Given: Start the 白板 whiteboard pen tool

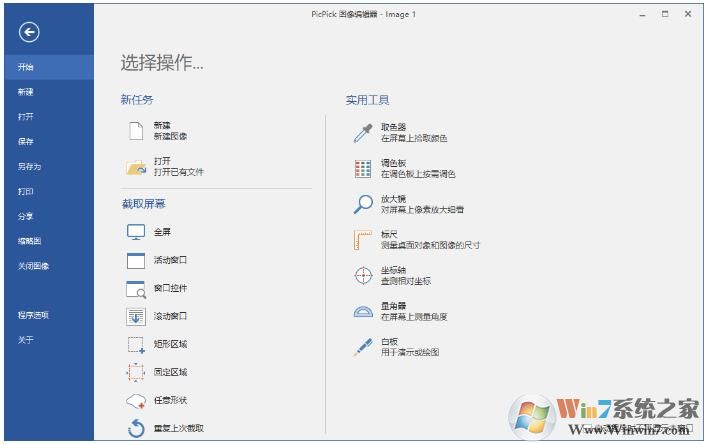Looking at the screenshot, I should pos(363,347).
